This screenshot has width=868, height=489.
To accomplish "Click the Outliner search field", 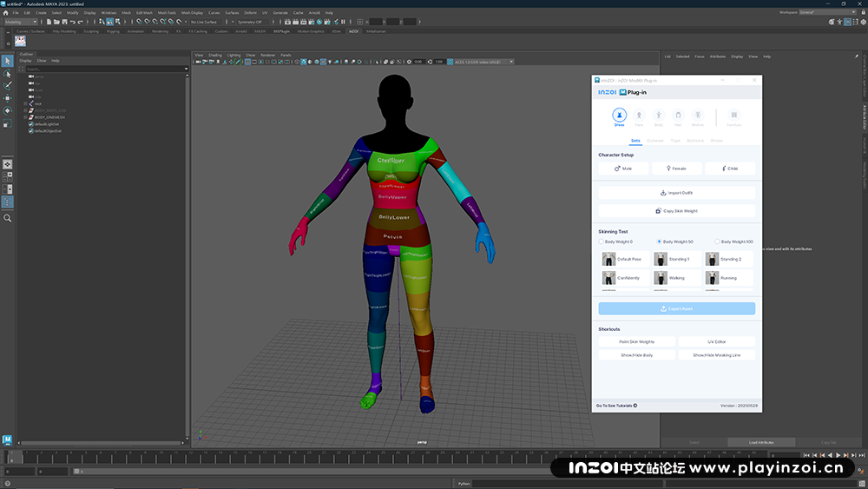I will point(104,69).
